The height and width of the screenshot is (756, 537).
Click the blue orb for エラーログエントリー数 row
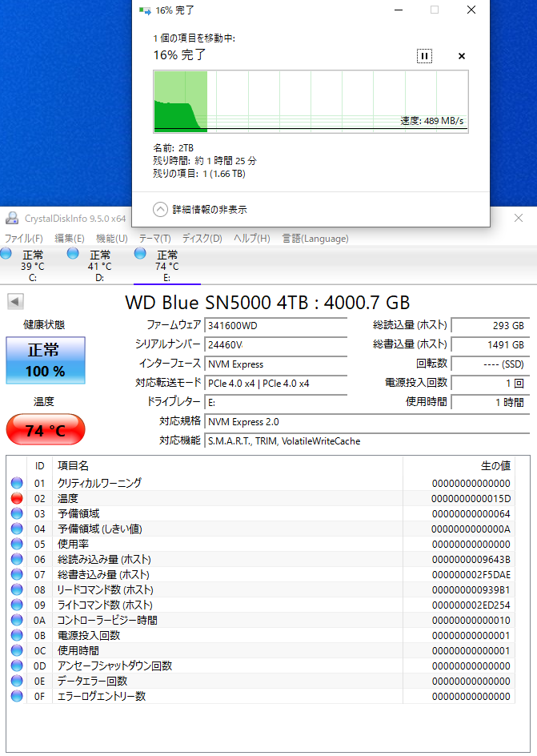(x=17, y=696)
